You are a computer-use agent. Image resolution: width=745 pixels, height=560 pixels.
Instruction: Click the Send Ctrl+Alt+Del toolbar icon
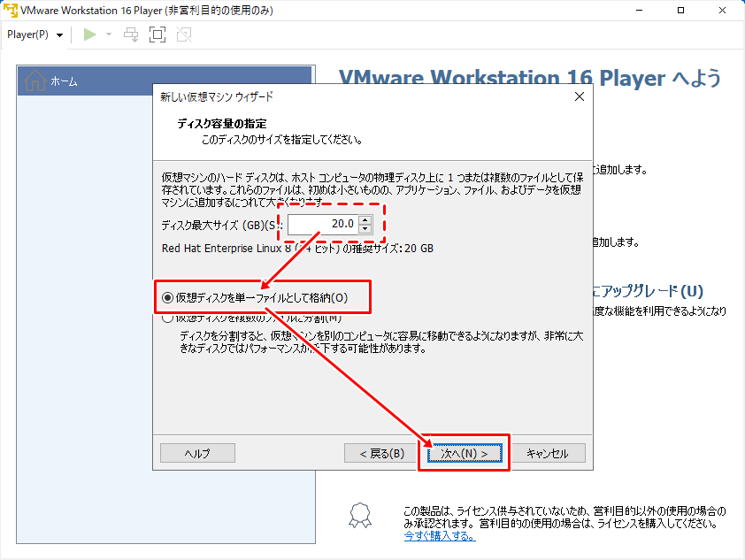click(131, 35)
